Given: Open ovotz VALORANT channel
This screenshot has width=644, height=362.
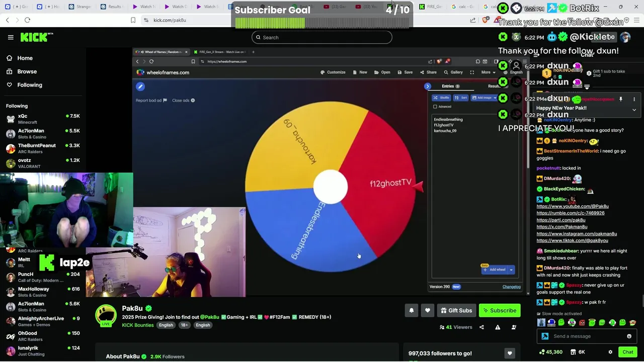Looking at the screenshot, I should click(x=43, y=163).
